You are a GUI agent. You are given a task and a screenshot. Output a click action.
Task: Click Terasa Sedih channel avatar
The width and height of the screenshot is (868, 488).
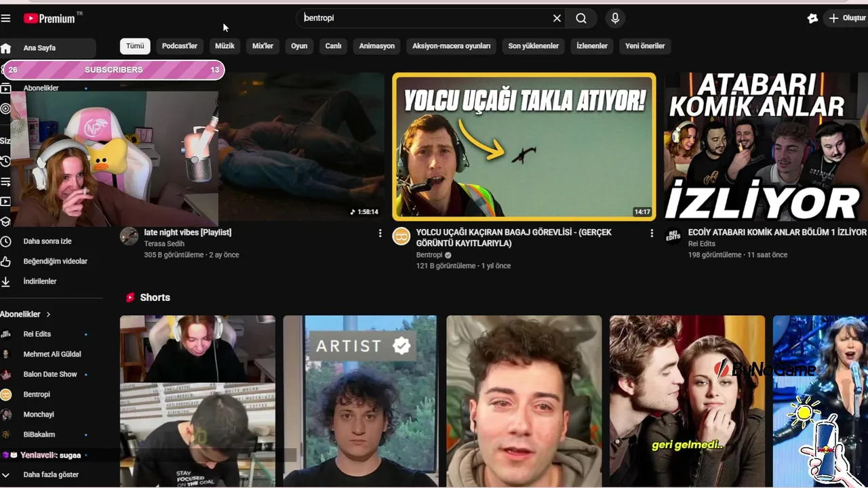pos(129,236)
